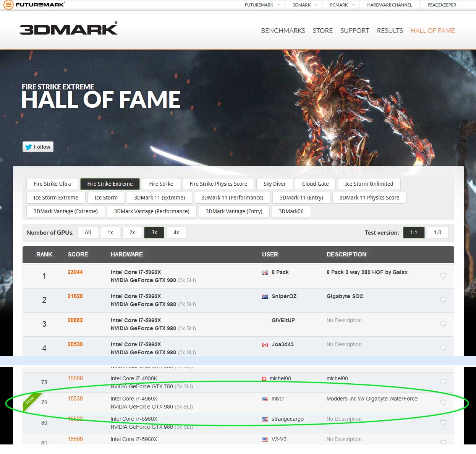Switch to Fire Strike Physics Score tab
The width and height of the screenshot is (476, 454).
[x=219, y=184]
